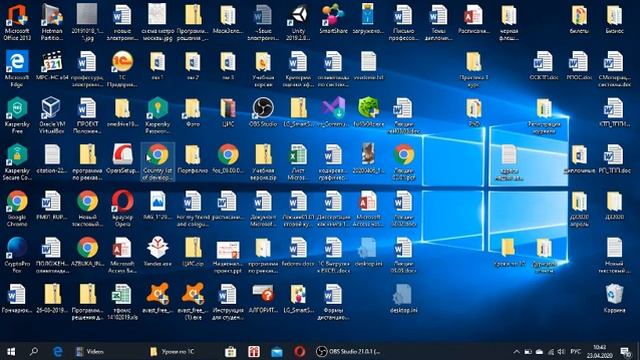Change the РУС input language indicator
The height and width of the screenshot is (360, 640).
pyautogui.click(x=576, y=351)
